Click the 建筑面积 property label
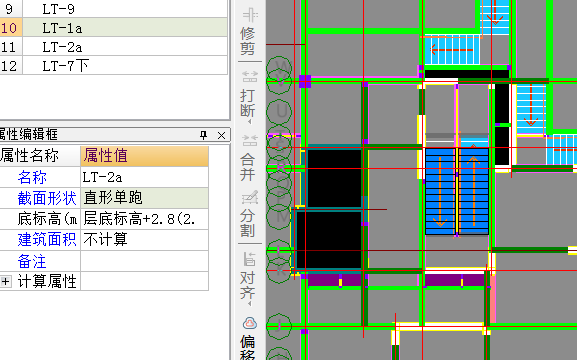 click(x=47, y=240)
